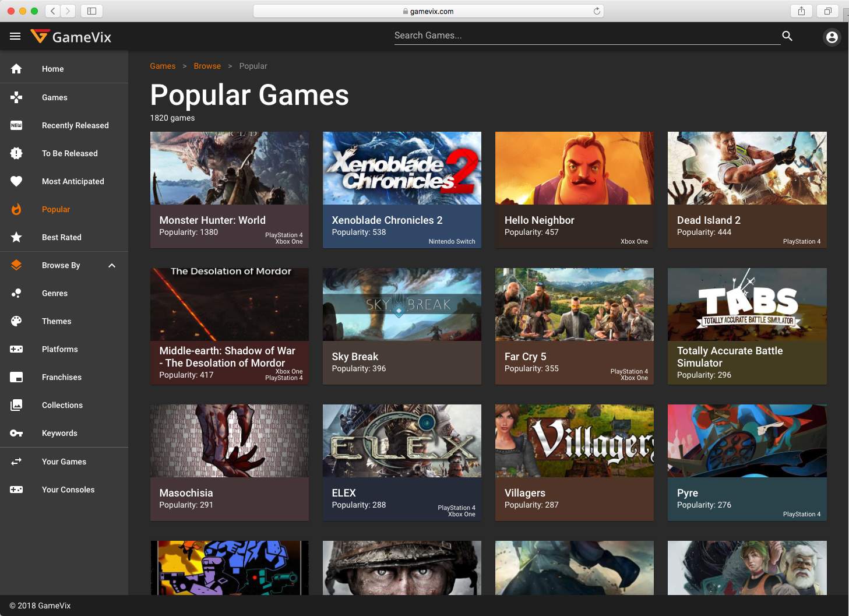The width and height of the screenshot is (849, 616).
Task: Open the Sky Break title link
Action: pyautogui.click(x=355, y=357)
